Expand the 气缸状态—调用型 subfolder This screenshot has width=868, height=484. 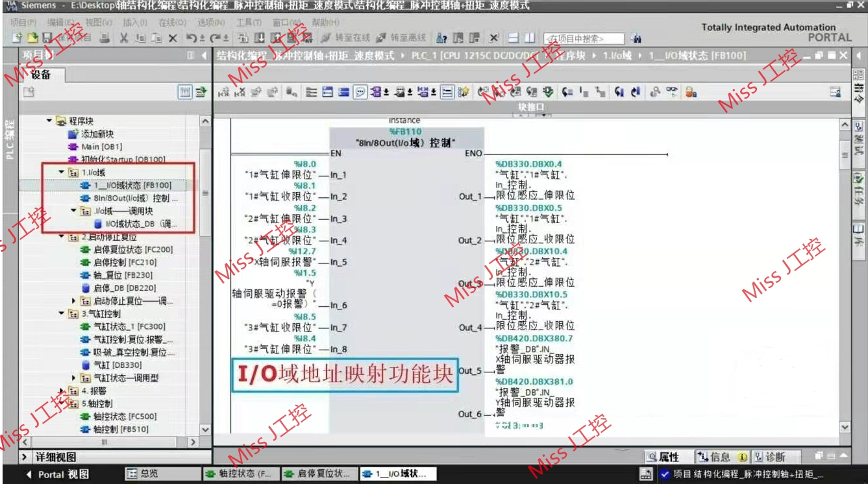tap(73, 378)
